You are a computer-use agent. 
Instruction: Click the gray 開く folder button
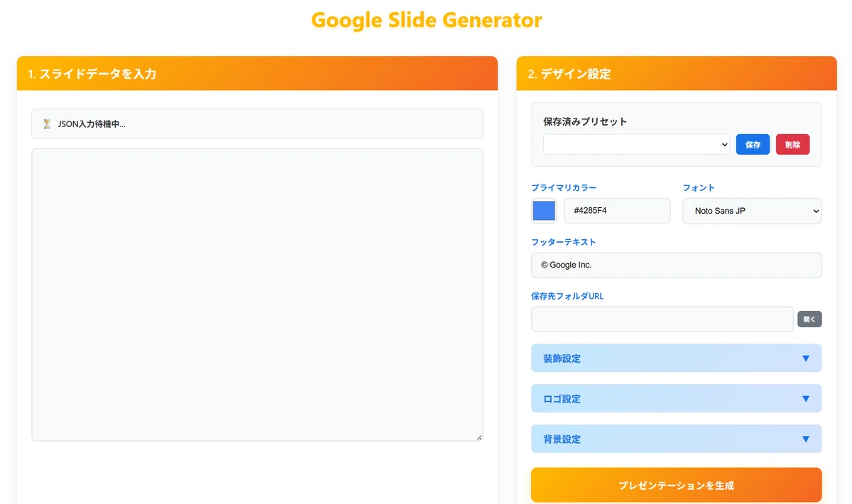[809, 319]
